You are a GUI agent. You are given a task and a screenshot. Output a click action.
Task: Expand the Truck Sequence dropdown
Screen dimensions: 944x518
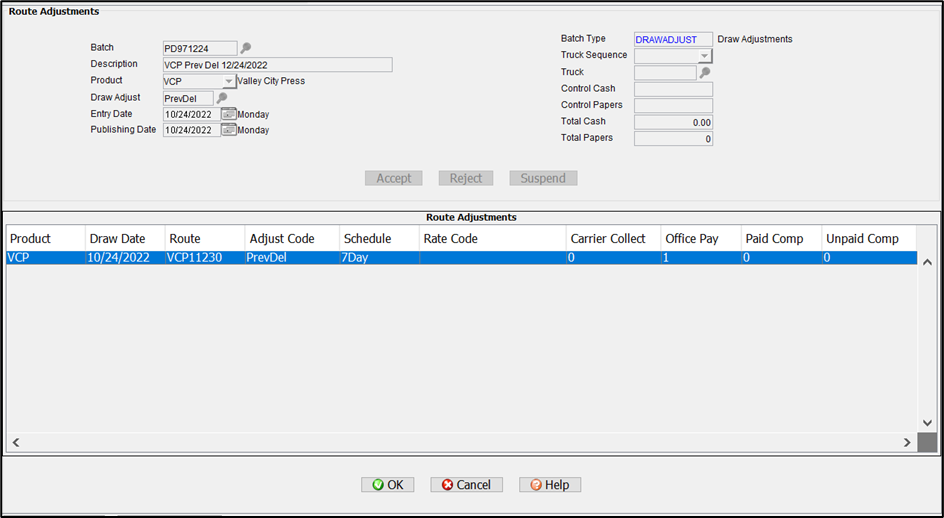[x=705, y=56]
